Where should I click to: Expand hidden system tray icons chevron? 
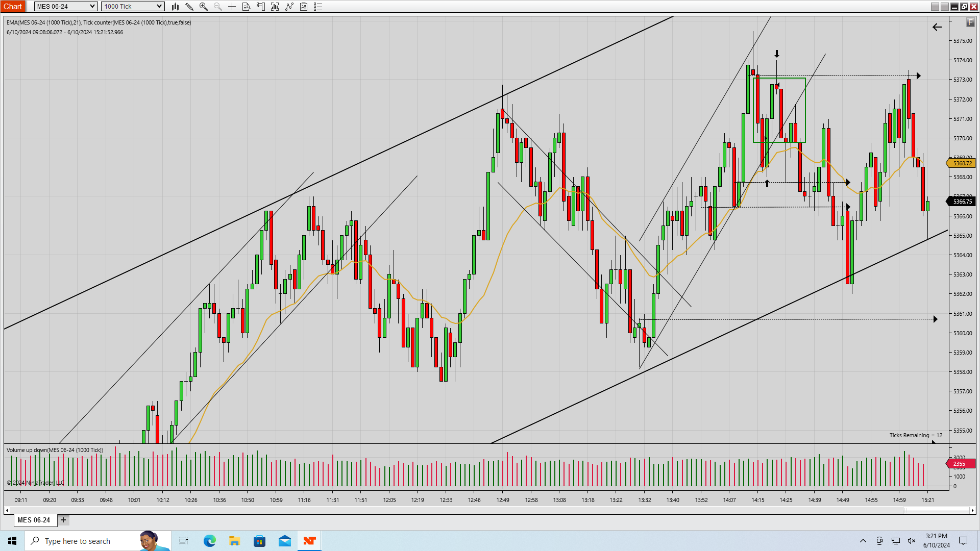coord(863,541)
